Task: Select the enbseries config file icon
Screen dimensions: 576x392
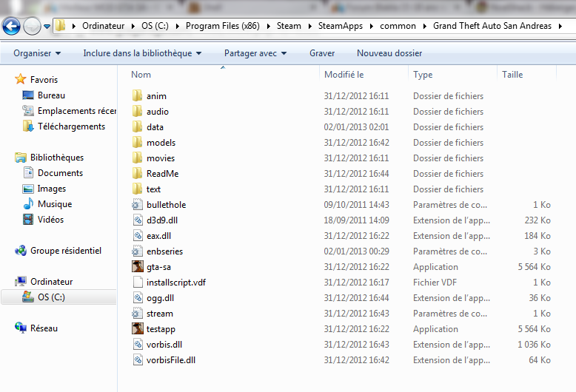Action: (138, 251)
